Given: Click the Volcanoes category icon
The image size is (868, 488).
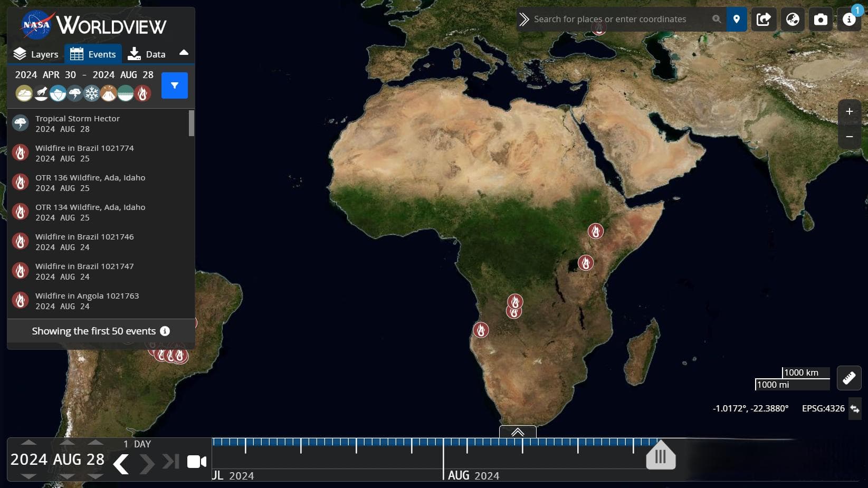Looking at the screenshot, I should click(109, 93).
